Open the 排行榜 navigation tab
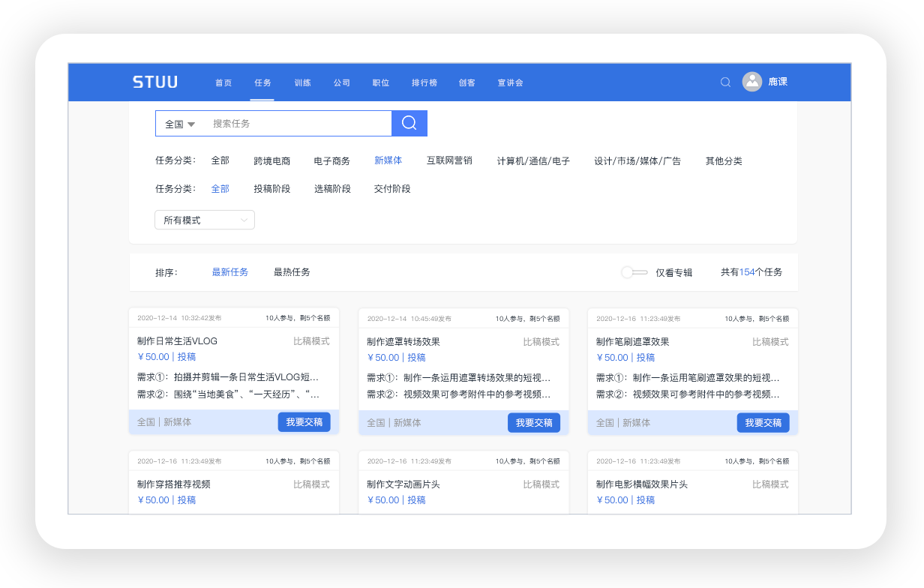Image resolution: width=924 pixels, height=588 pixels. tap(424, 82)
